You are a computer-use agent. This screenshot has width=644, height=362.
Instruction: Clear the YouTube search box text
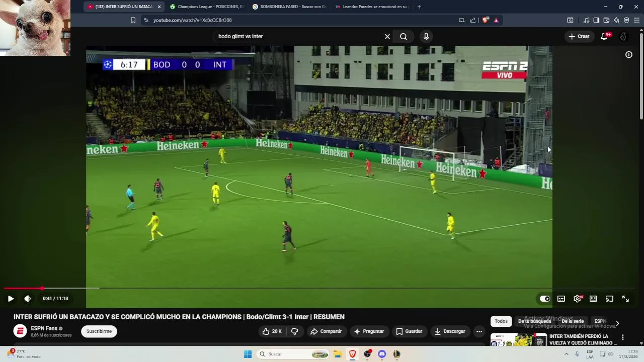click(387, 36)
